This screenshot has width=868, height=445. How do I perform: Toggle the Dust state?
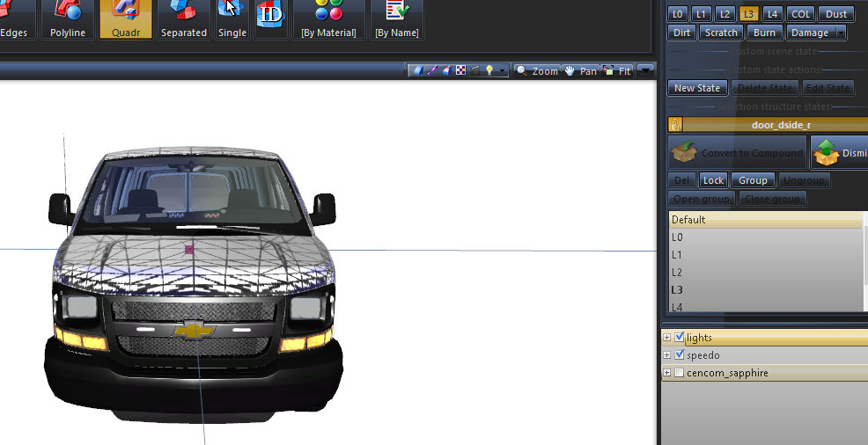836,14
